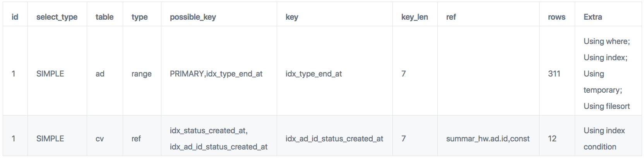The image size is (644, 158).
Task: Click the "summar_hw.ad.id,const" ref cell
Action: point(488,139)
